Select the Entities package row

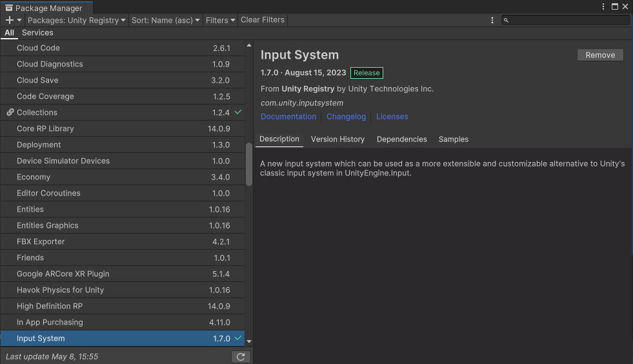pos(123,210)
